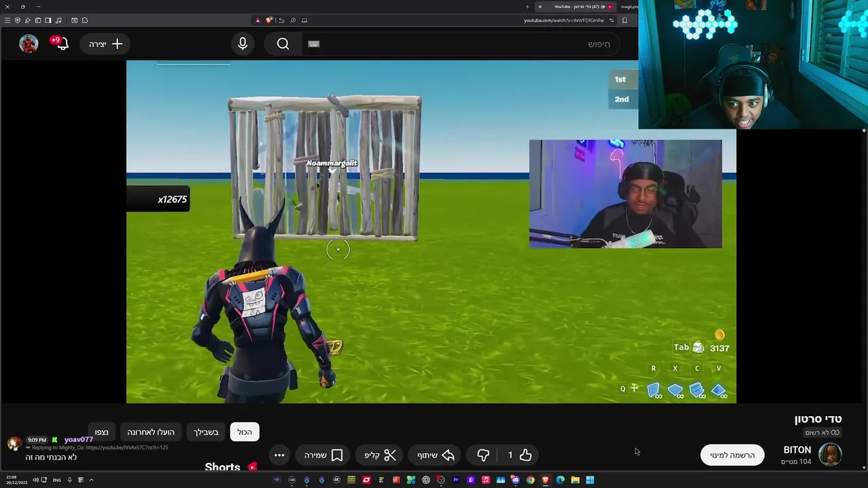Image resolution: width=868 pixels, height=488 pixels.
Task: Switch to the YouTube טדי סרטון tab
Action: click(x=576, y=7)
